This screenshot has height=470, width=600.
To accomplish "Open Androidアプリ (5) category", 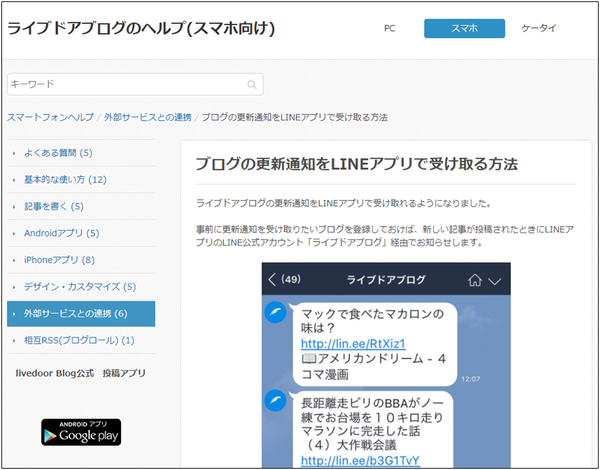I will pyautogui.click(x=62, y=233).
